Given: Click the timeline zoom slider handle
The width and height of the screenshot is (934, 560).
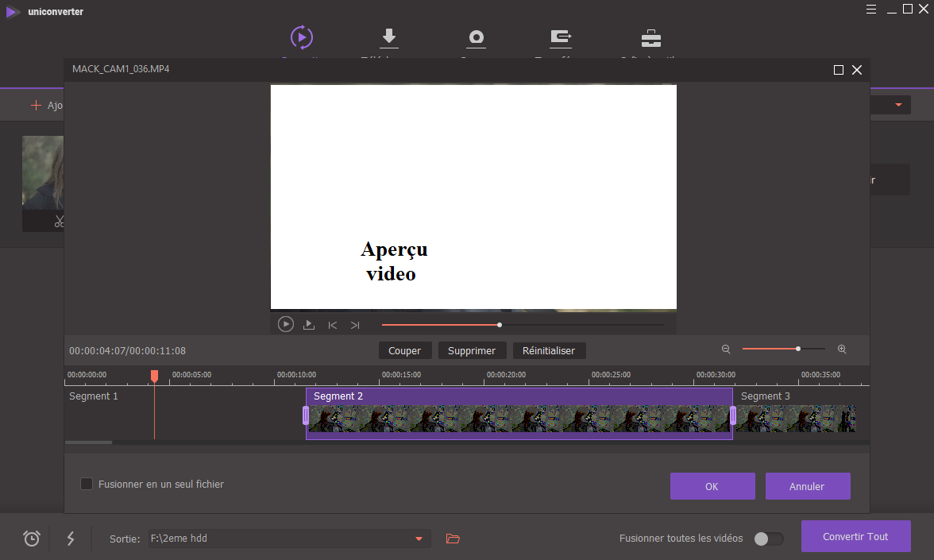Looking at the screenshot, I should 798,349.
